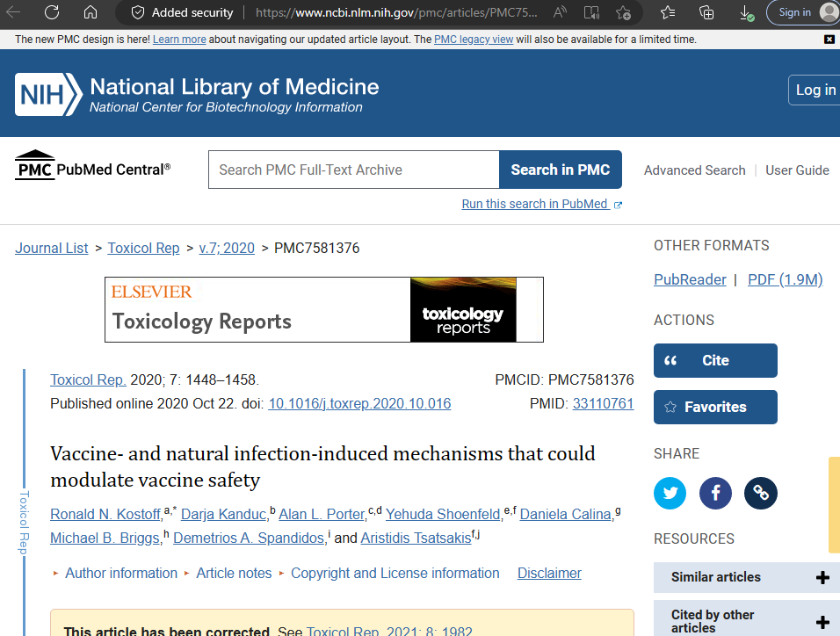The image size is (840, 636).
Task: Open author Yehuda Shoenfeld
Action: pyautogui.click(x=443, y=515)
